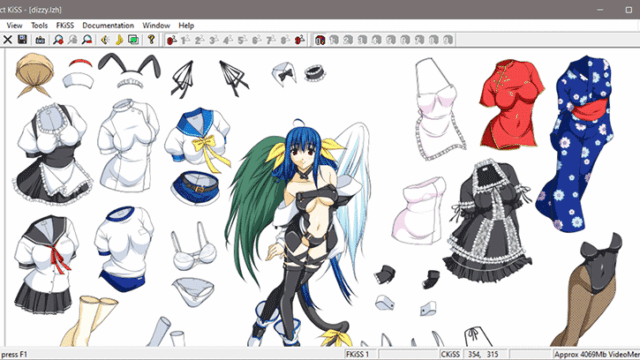Click the green monitor screen icon
The width and height of the screenshot is (640, 360).
coord(133,40)
